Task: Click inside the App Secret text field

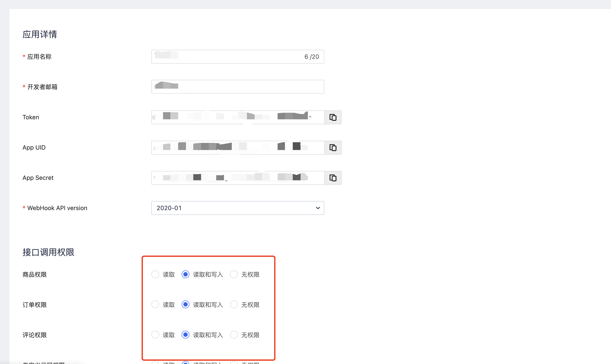Action: 237,178
